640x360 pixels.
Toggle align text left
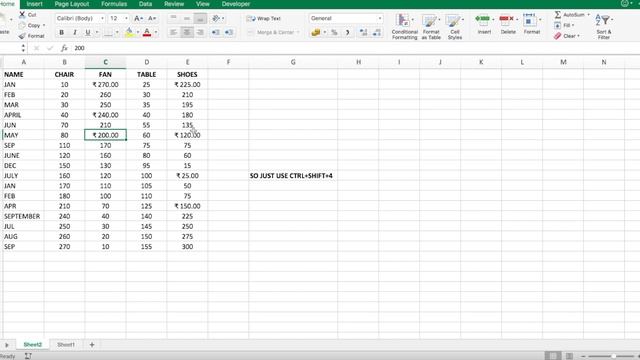coord(173,32)
